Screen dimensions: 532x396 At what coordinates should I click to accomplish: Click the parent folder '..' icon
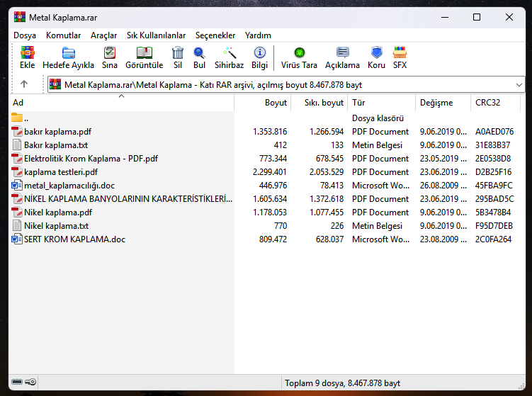[x=17, y=118]
